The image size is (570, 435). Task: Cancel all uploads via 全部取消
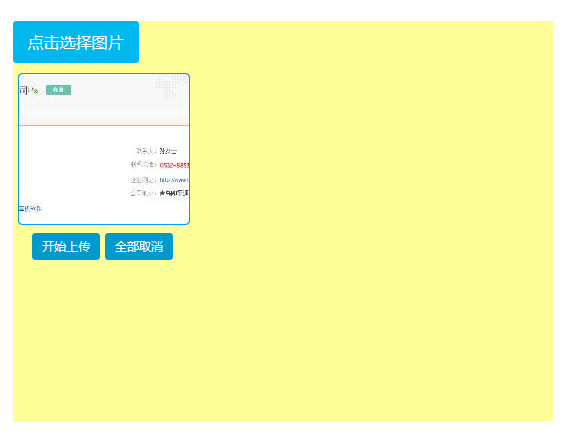pyautogui.click(x=139, y=247)
